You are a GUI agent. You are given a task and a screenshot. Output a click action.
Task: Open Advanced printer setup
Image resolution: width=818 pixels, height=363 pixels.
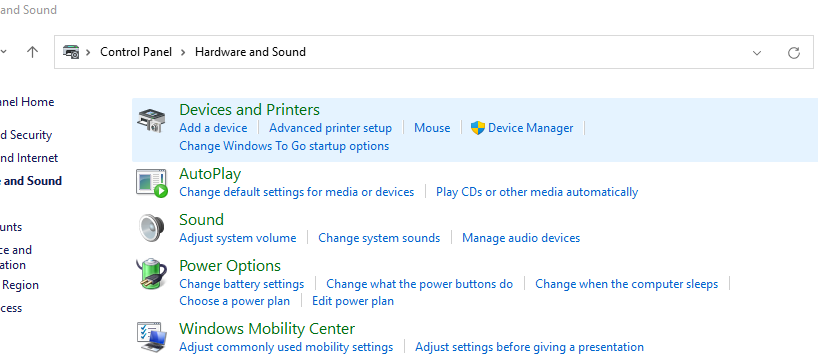point(330,128)
